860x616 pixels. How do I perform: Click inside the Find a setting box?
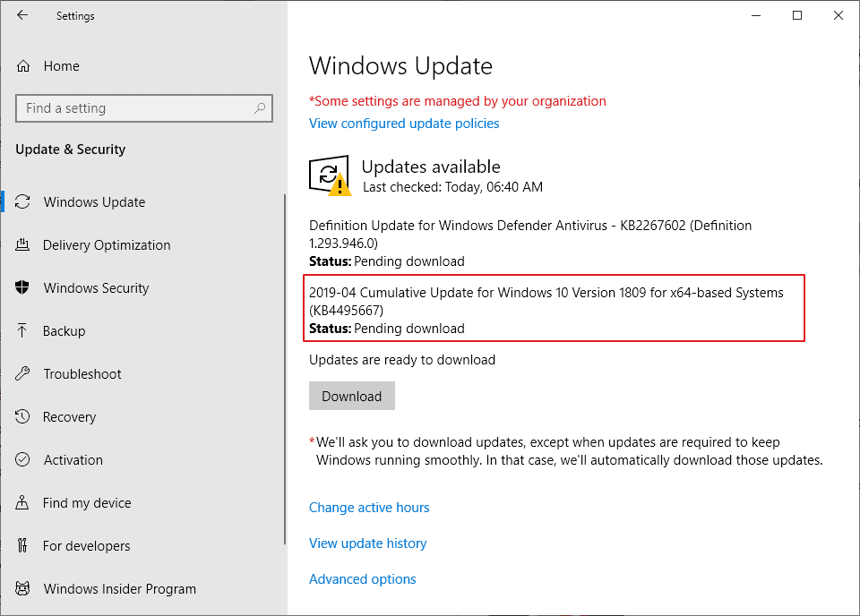(x=134, y=107)
